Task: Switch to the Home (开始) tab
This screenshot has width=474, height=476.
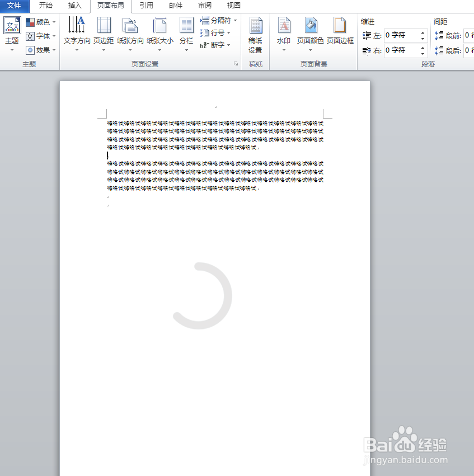Action: [x=45, y=6]
